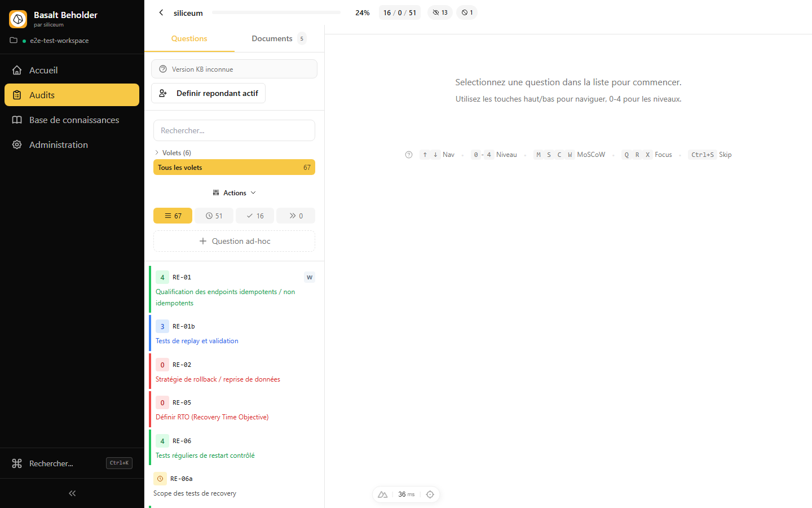Click level 0 badge on RE-05
812x508 pixels.
[162, 402]
